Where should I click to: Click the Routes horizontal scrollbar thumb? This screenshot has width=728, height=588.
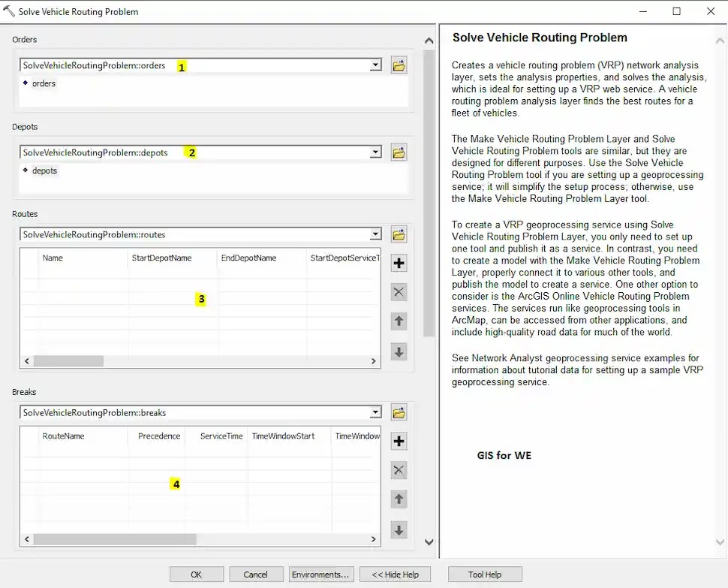[x=69, y=361]
